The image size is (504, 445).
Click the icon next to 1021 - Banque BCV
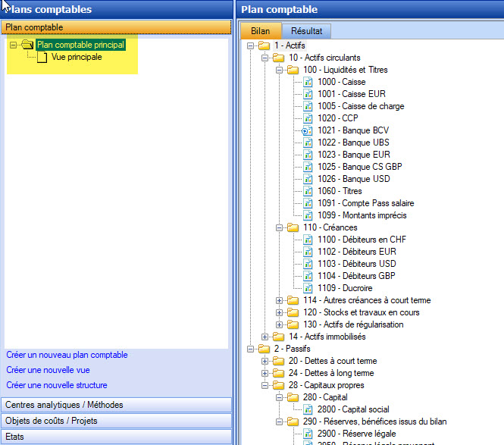pos(308,130)
